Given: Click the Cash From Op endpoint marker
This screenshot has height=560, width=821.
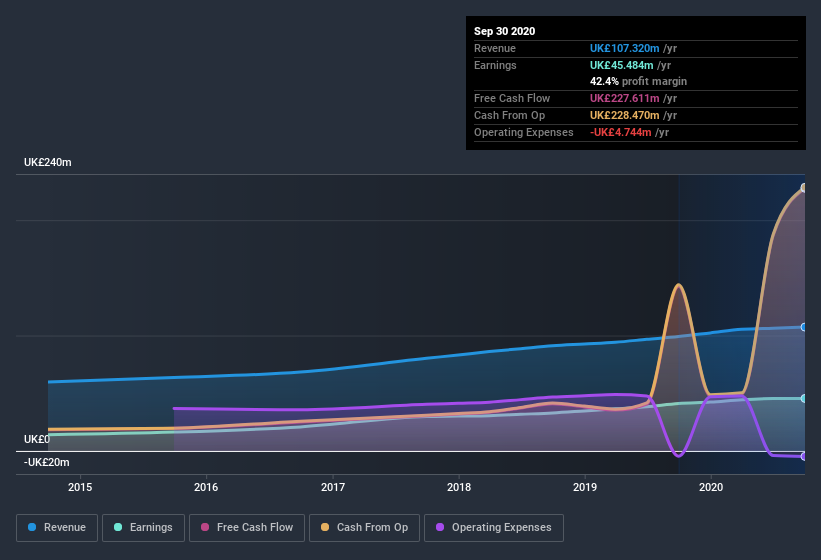Looking at the screenshot, I should (804, 188).
